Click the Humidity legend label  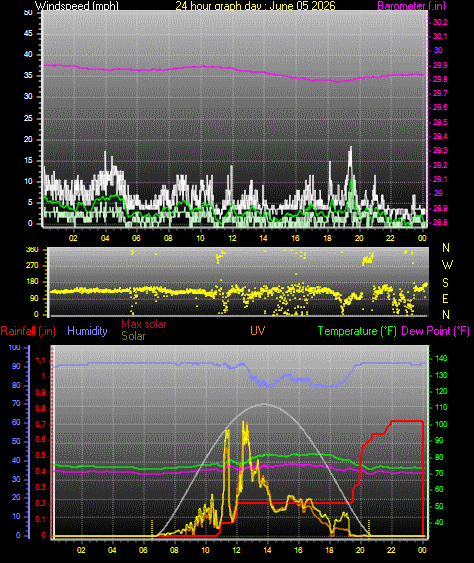pyautogui.click(x=87, y=331)
